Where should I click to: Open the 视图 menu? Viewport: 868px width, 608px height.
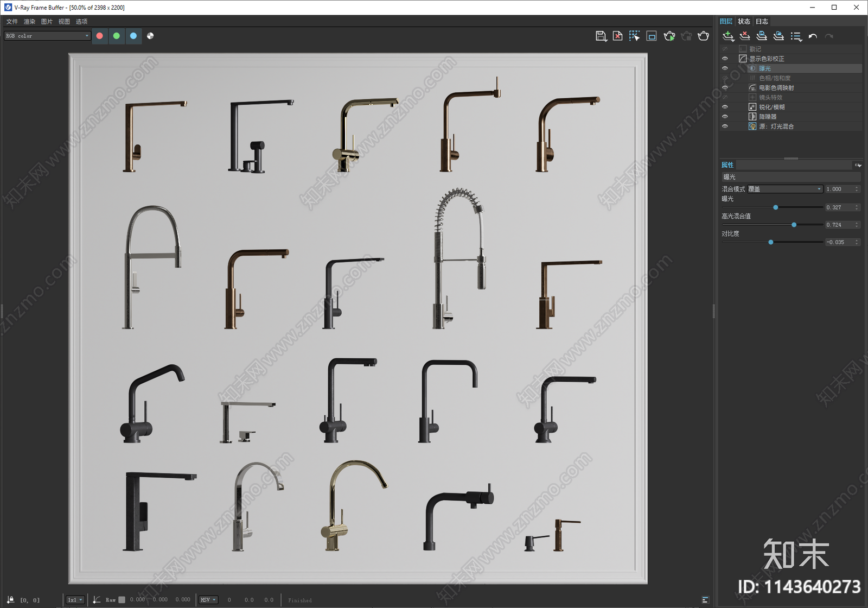(64, 22)
